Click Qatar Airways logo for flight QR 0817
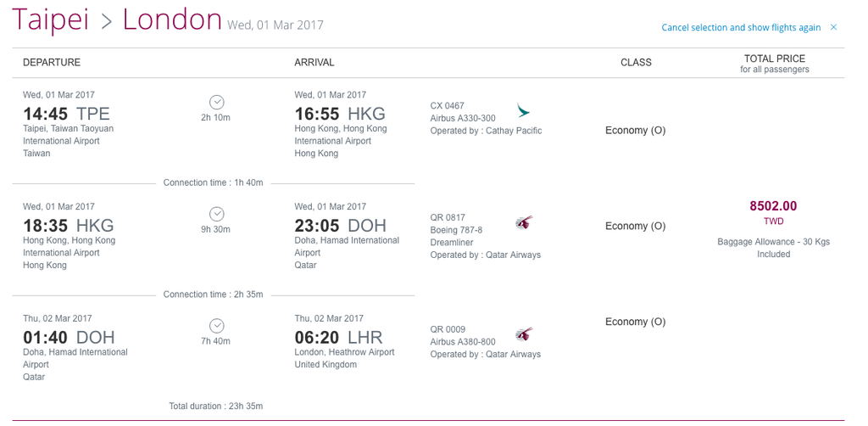868x426 pixels. tap(524, 222)
